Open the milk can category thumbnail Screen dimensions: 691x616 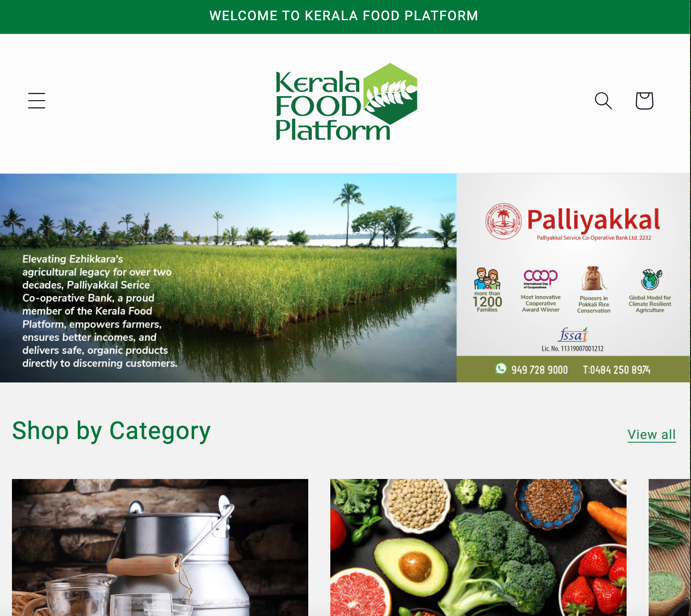(160, 548)
